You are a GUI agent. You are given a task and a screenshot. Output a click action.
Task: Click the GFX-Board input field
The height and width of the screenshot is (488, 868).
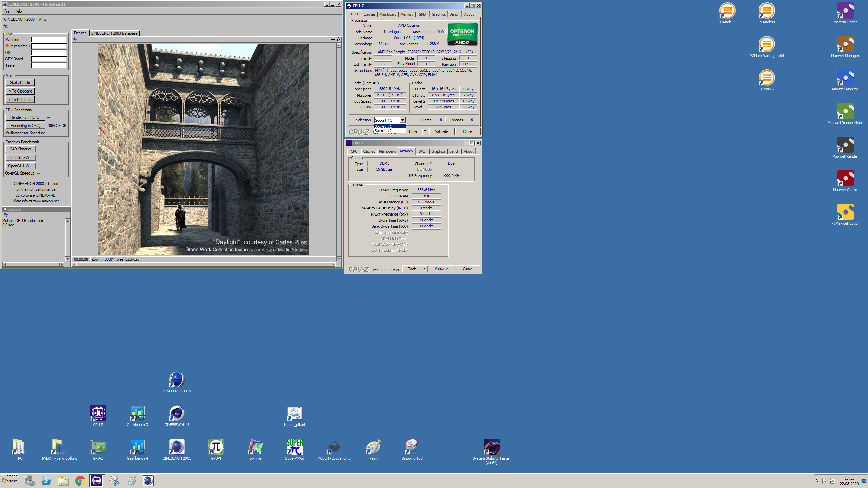[x=49, y=59]
